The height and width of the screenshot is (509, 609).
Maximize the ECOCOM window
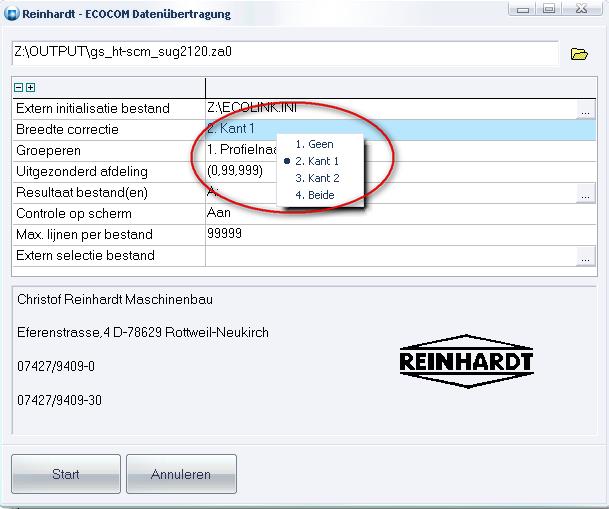pyautogui.click(x=549, y=9)
